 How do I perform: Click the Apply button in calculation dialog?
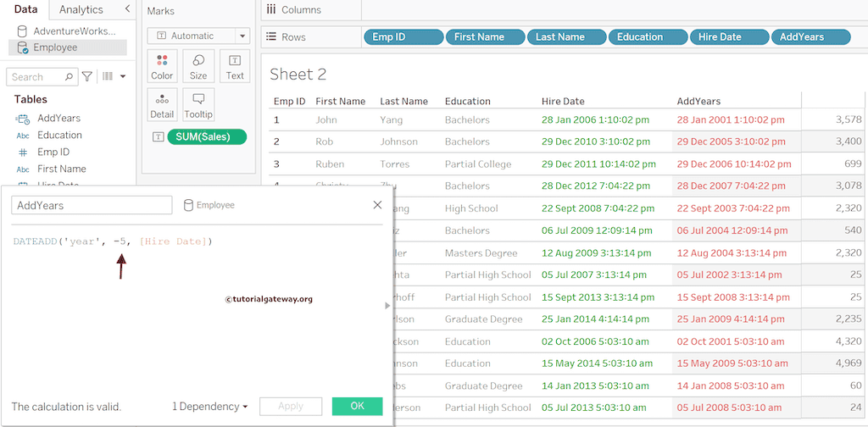291,406
